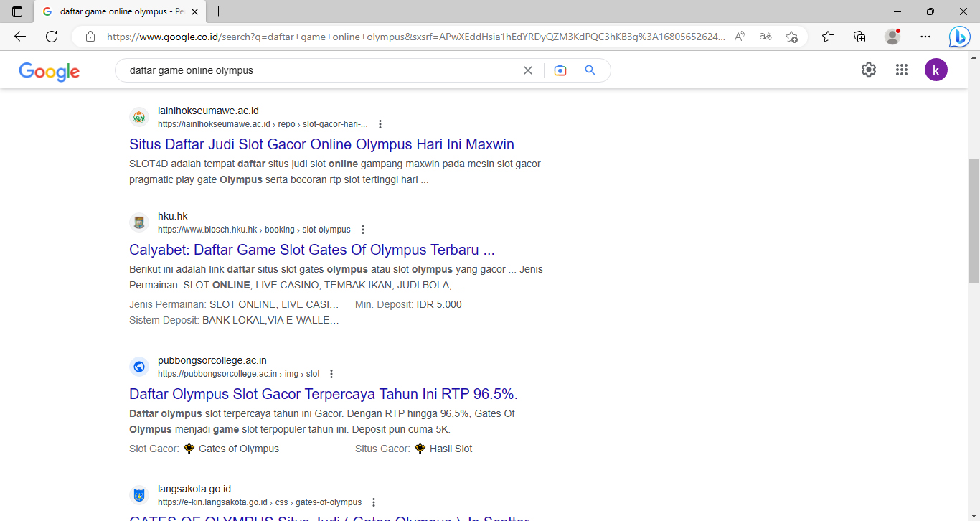Click Sistem Deposit BANK LOKAL text
The height and width of the screenshot is (521, 980).
[x=234, y=320]
